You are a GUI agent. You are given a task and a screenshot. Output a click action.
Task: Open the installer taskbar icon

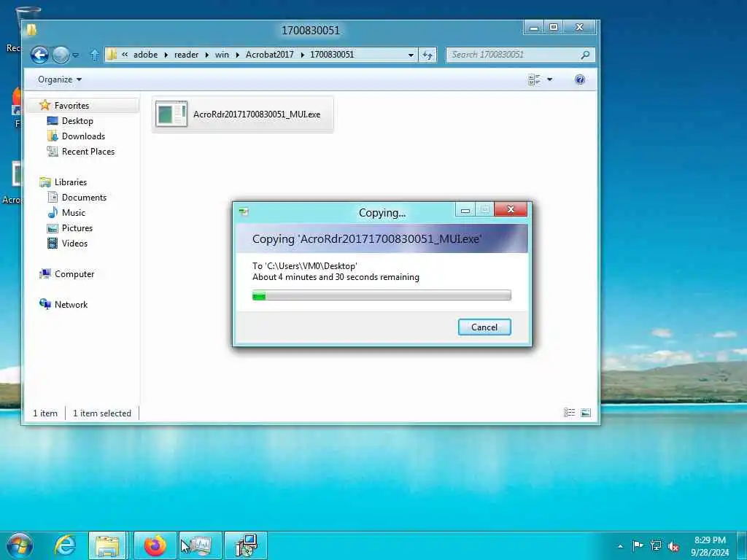tap(246, 545)
